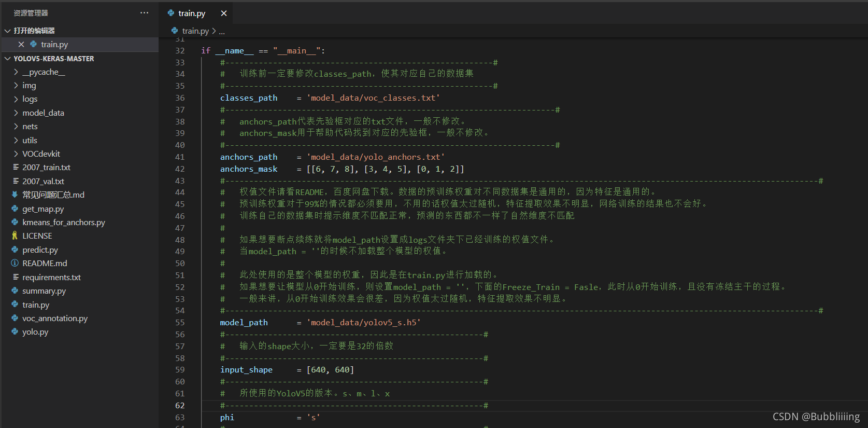Screen dimensions: 868x428
Task: Expand the utils folder
Action: coord(16,140)
